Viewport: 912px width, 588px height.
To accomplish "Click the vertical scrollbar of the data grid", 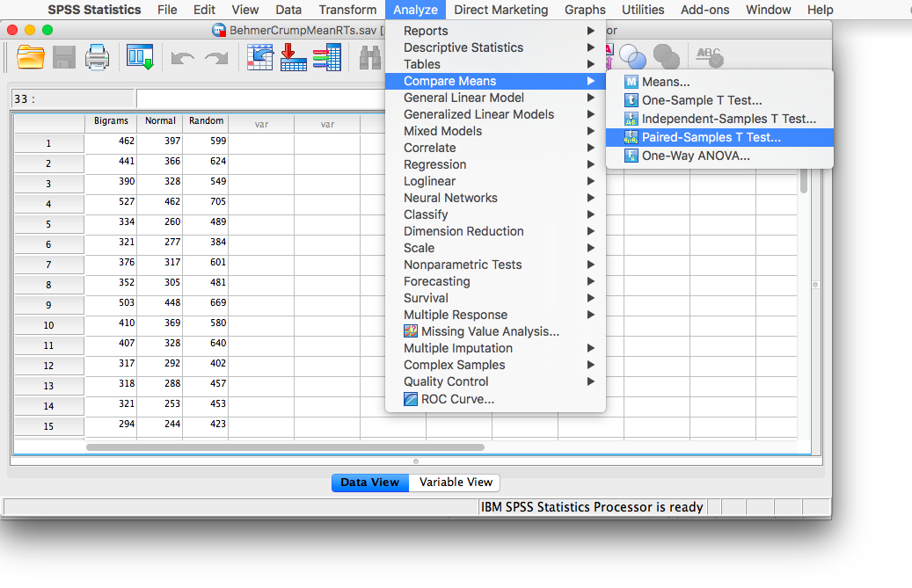I will [x=804, y=181].
